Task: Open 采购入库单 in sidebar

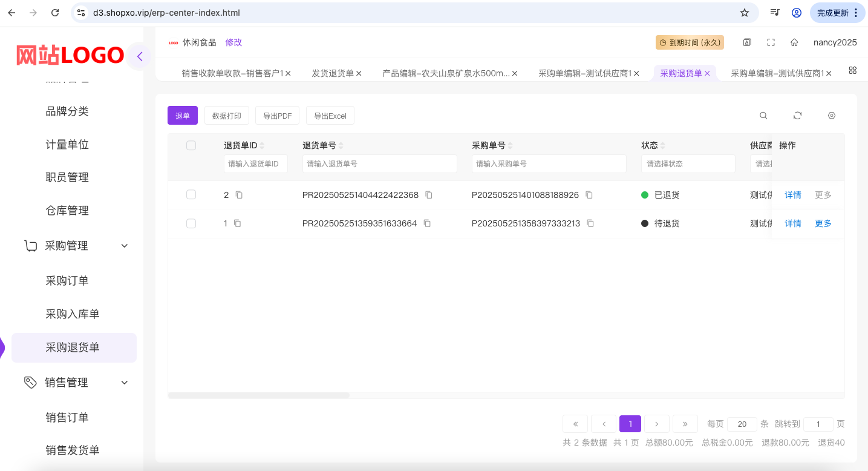Action: [73, 314]
